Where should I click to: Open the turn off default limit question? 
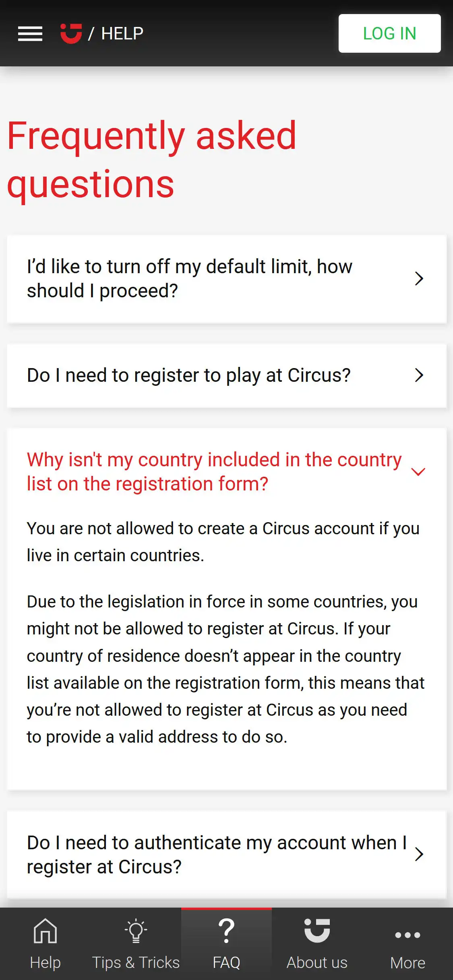click(189, 278)
